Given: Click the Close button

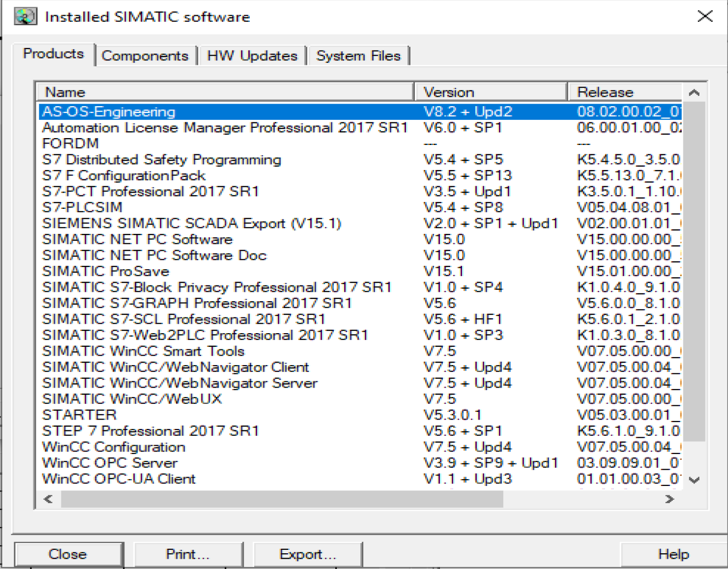Looking at the screenshot, I should click(68, 554).
